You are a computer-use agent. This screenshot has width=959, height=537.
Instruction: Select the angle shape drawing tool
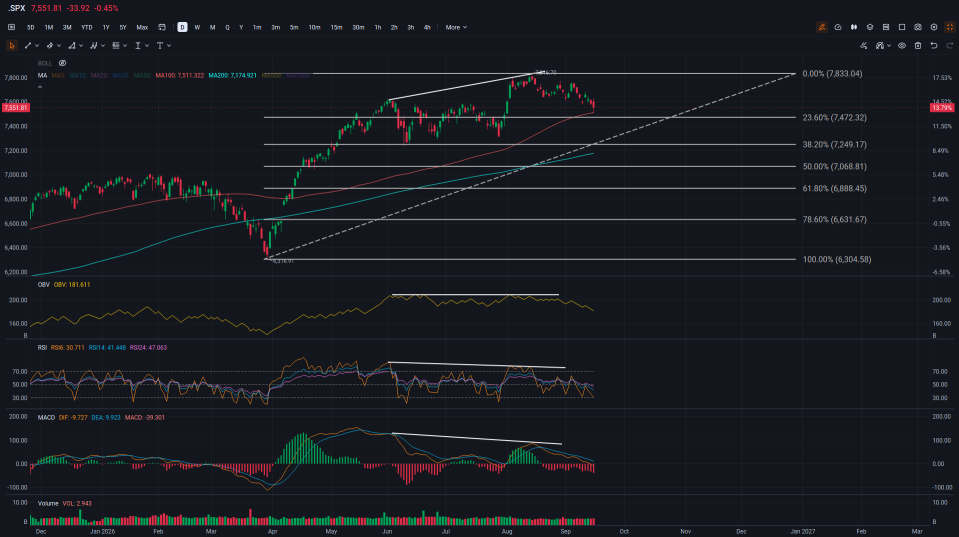[72, 46]
